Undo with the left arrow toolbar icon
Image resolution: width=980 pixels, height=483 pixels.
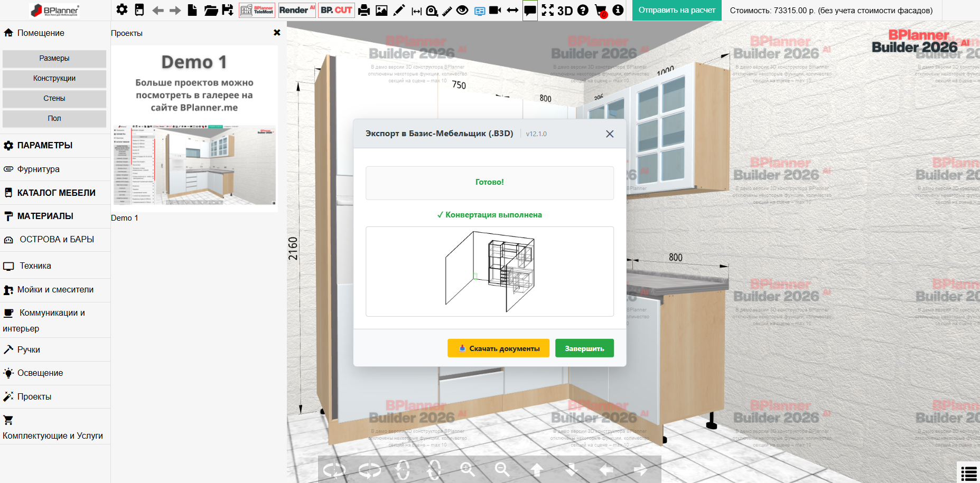pos(157,11)
